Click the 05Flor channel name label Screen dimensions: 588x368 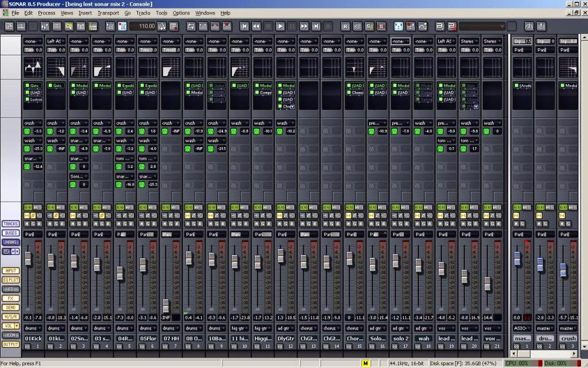click(x=148, y=338)
